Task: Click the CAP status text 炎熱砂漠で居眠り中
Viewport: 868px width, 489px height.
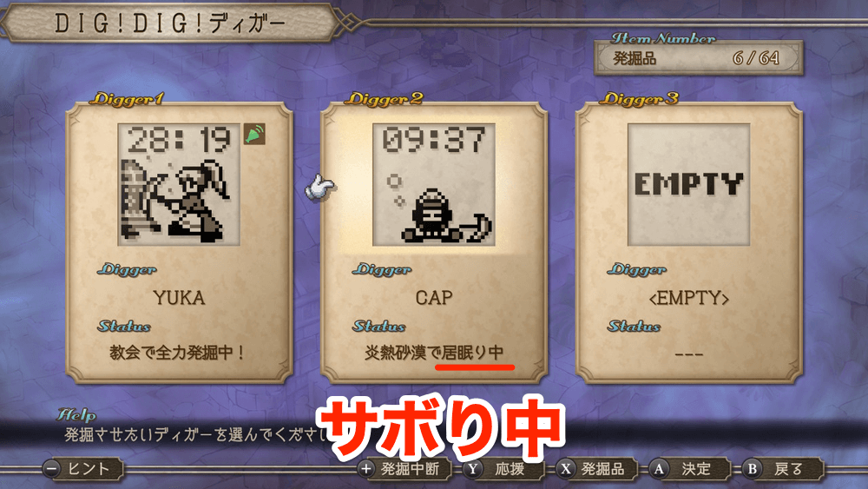Action: coord(433,353)
